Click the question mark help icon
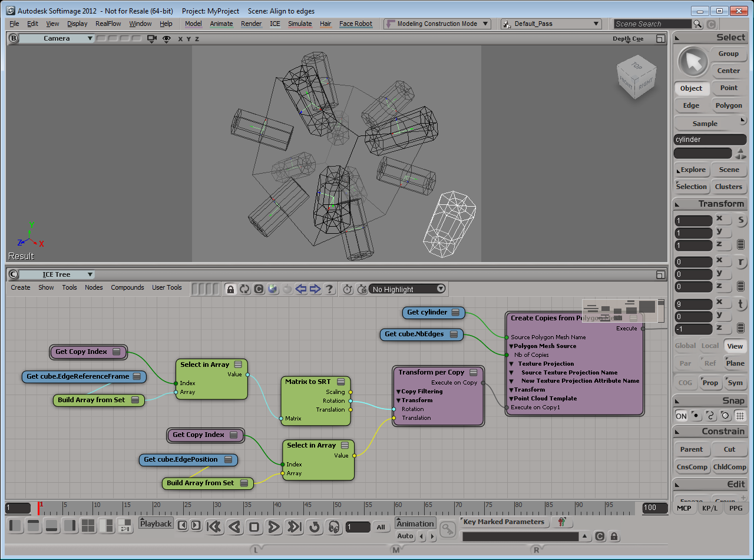 coord(329,289)
